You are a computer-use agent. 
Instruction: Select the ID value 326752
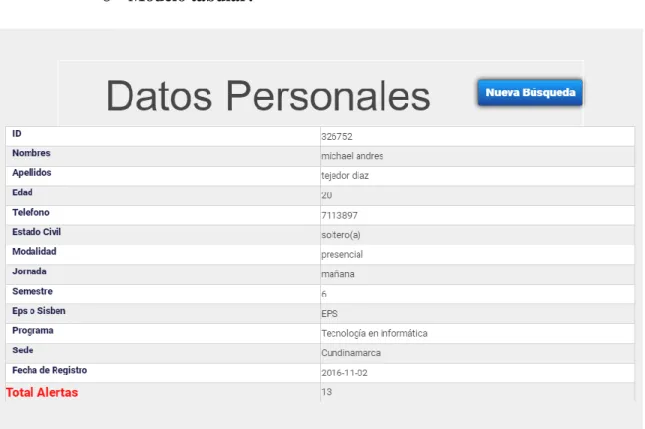pyautogui.click(x=337, y=137)
